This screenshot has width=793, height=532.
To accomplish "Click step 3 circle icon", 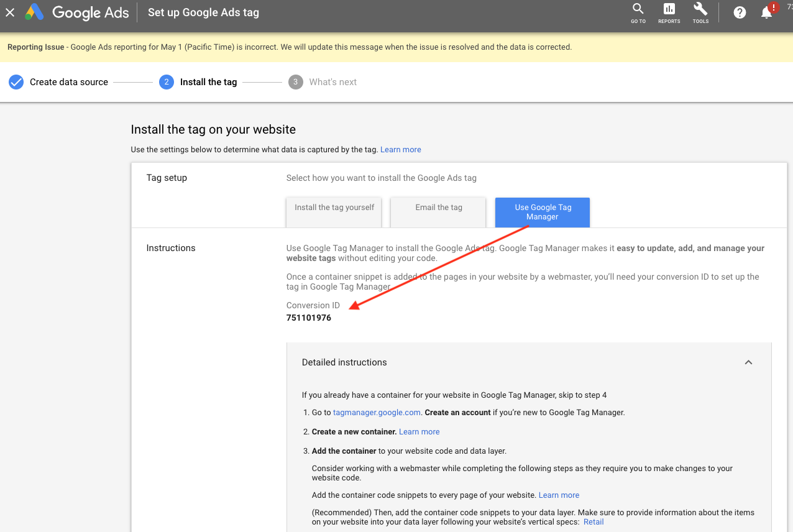I will pyautogui.click(x=295, y=82).
